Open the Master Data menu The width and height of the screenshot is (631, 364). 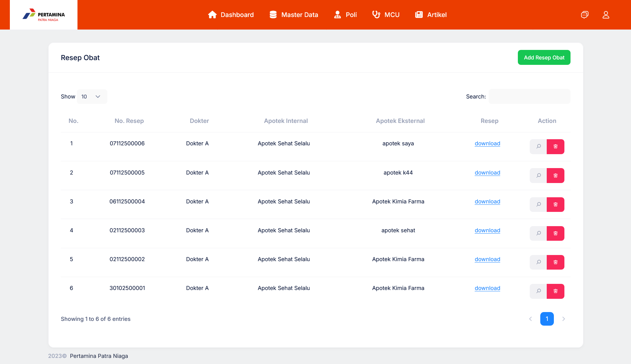[x=294, y=15]
